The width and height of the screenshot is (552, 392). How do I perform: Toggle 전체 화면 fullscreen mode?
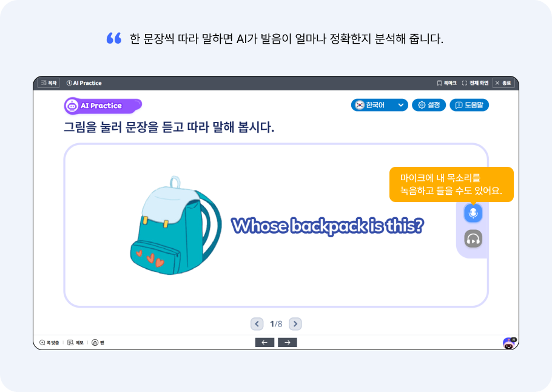coord(475,83)
